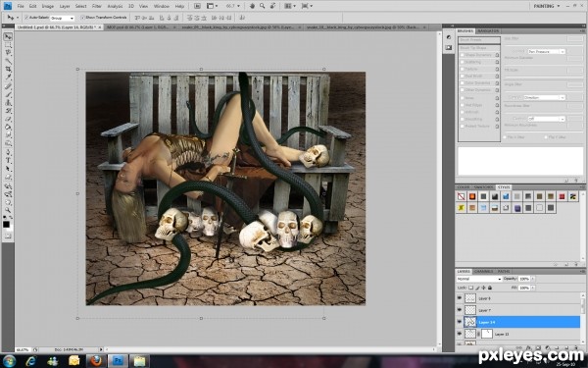The height and width of the screenshot is (368, 588).
Task: Toggle Quick Mask mode at toolbox bottom
Action: 8,237
